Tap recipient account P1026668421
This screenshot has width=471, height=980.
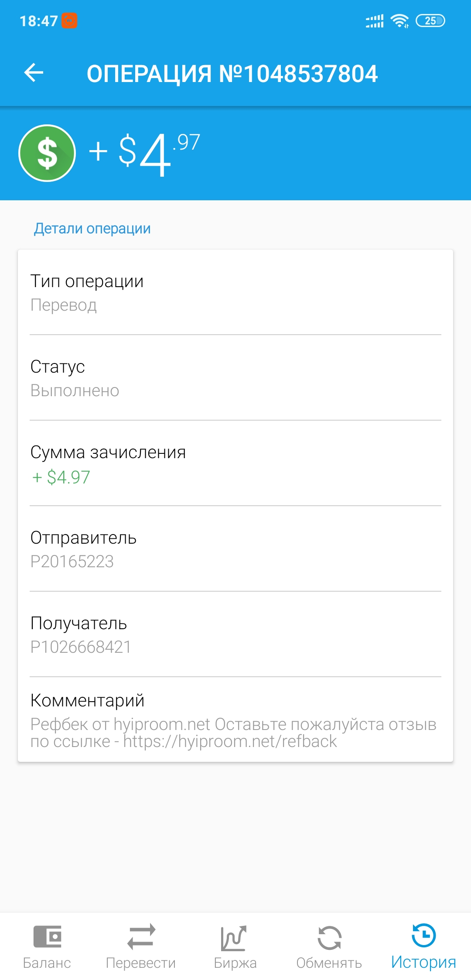coord(81,647)
